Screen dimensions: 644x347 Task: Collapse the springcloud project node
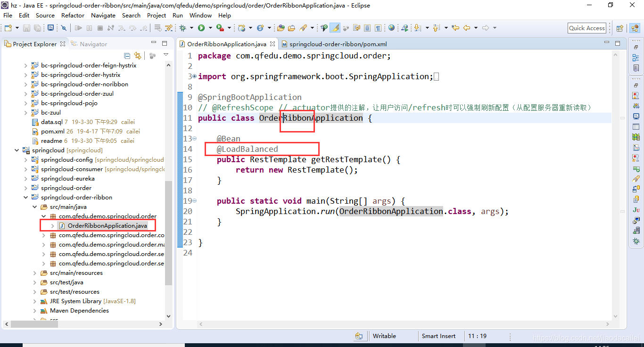tap(17, 150)
